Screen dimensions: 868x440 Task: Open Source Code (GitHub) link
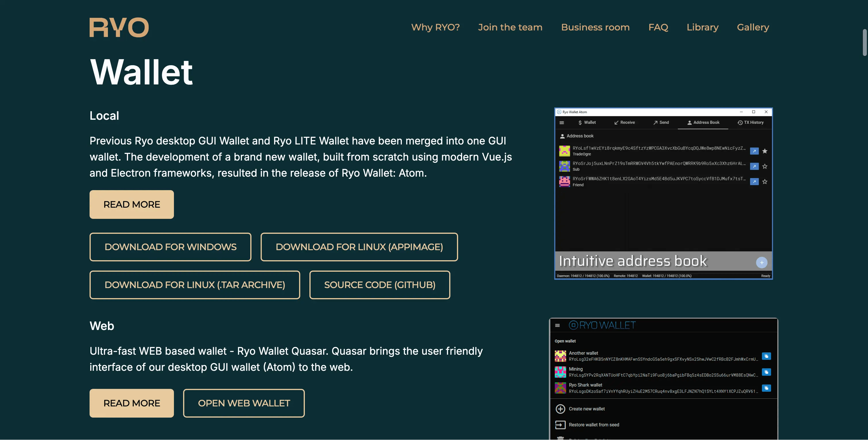coord(380,285)
